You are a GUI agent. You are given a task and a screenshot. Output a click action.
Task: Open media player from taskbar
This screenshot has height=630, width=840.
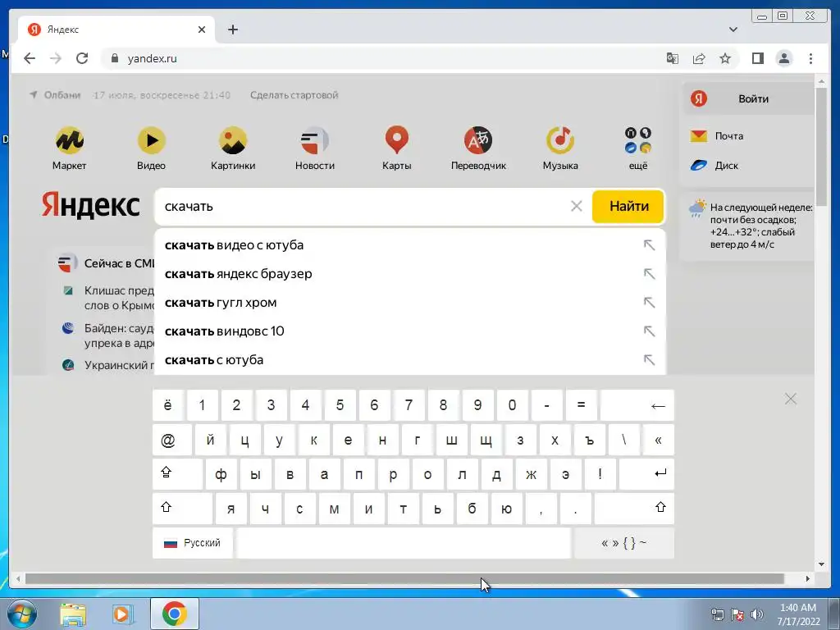(123, 614)
